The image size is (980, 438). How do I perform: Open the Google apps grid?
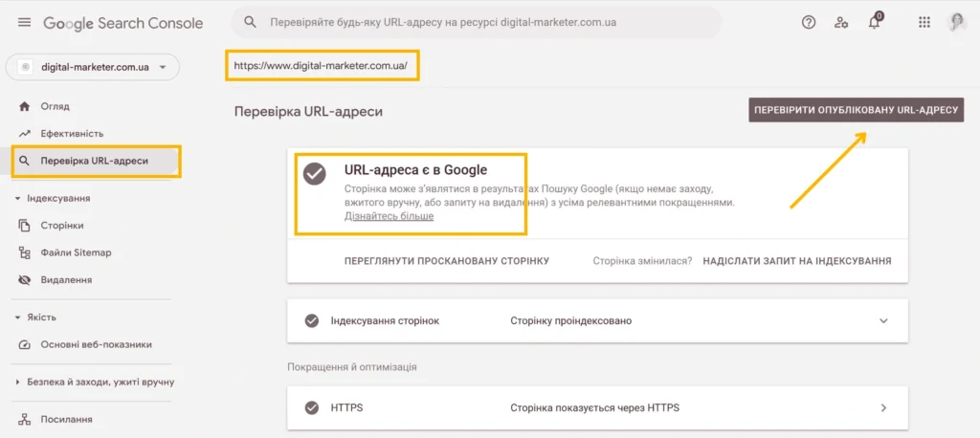tap(924, 23)
